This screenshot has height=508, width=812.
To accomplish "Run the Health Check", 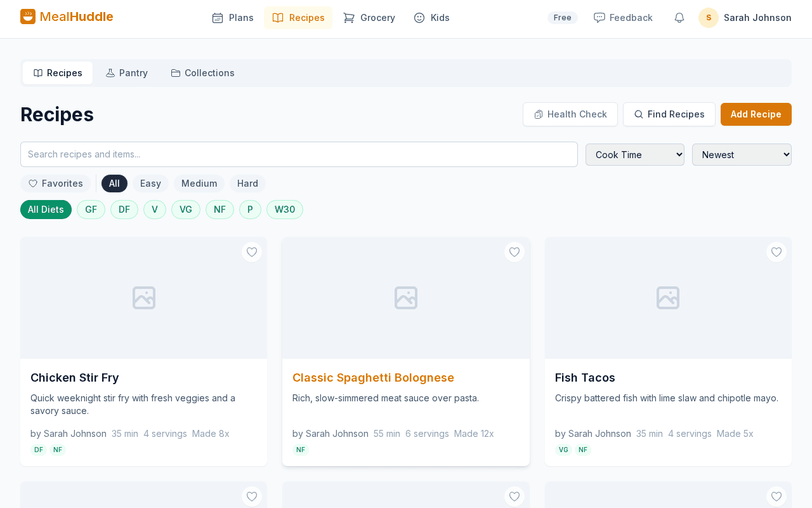I will click(x=570, y=114).
